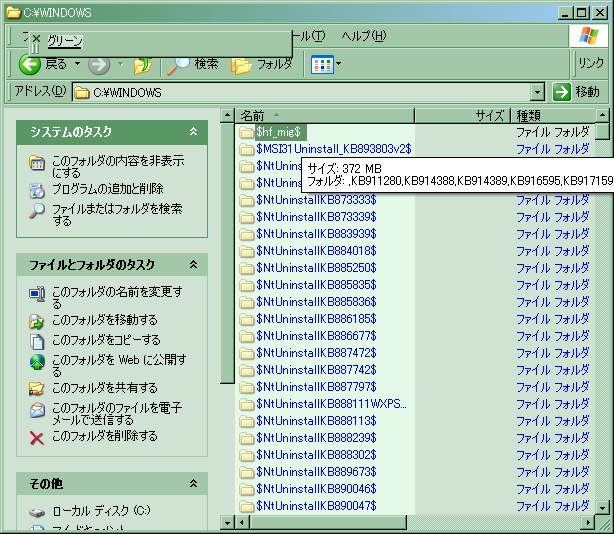
Task: Open Forward button history dropdown arrow
Action: point(121,63)
